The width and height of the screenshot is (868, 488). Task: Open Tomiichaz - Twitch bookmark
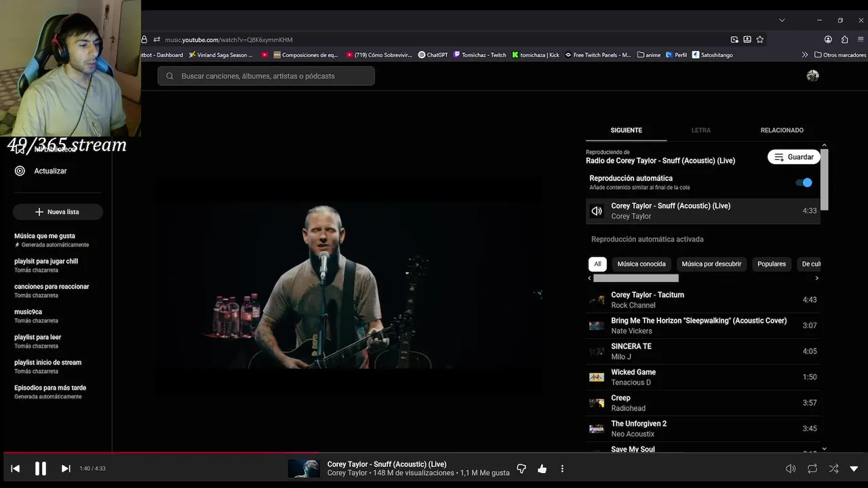click(x=480, y=55)
